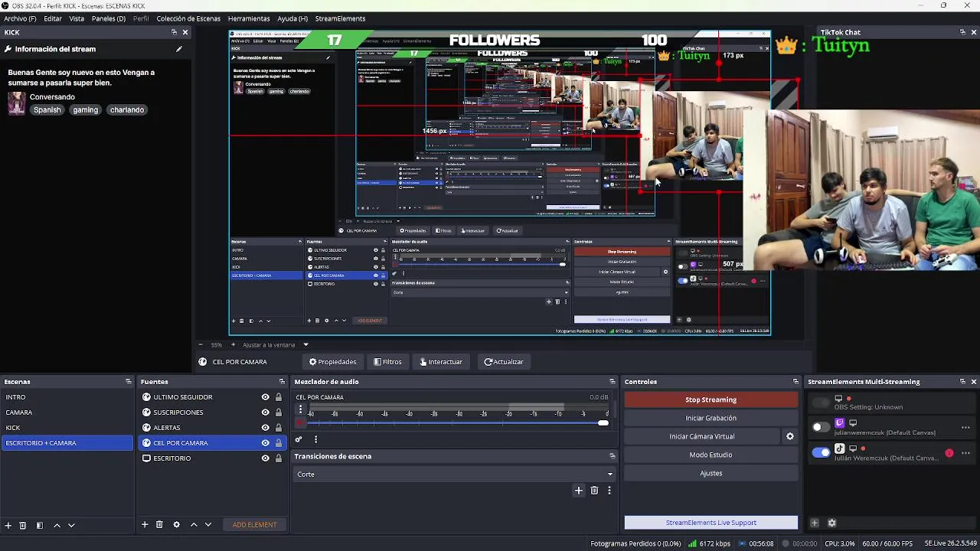
Task: Select the INTRO scene
Action: [x=67, y=397]
